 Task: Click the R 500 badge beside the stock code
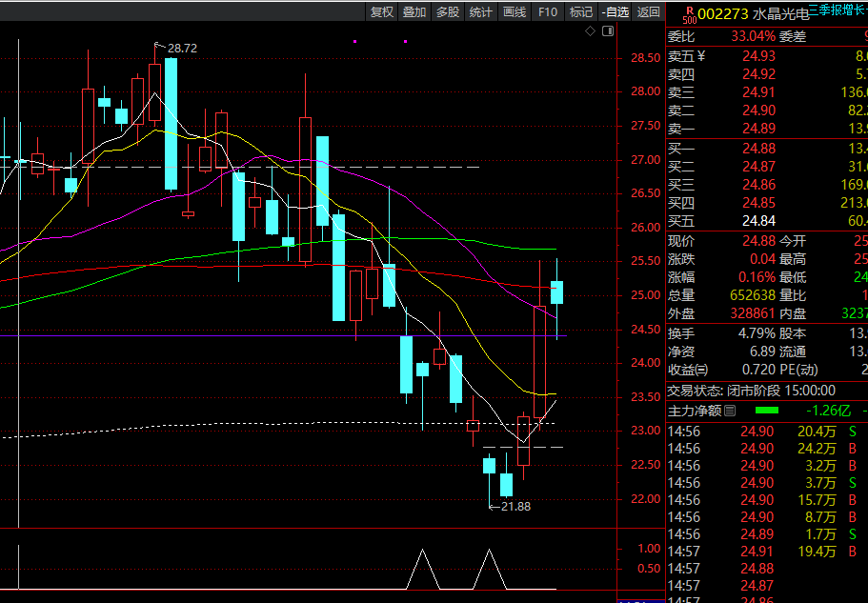point(689,15)
